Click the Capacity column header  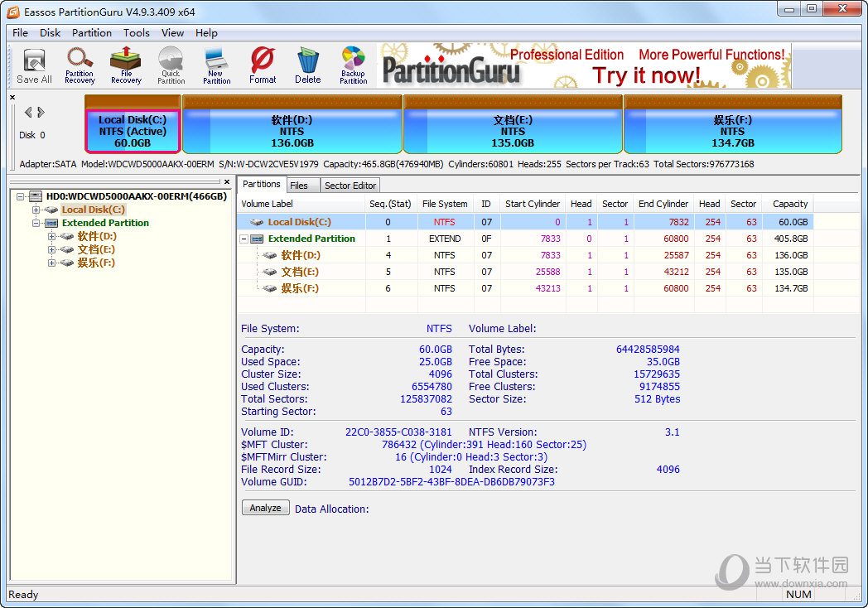[x=789, y=204]
